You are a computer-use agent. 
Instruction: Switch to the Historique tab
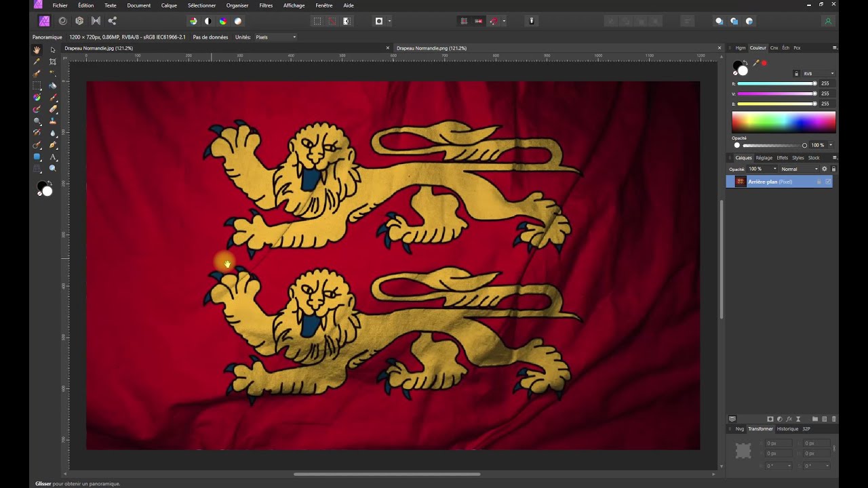point(787,429)
